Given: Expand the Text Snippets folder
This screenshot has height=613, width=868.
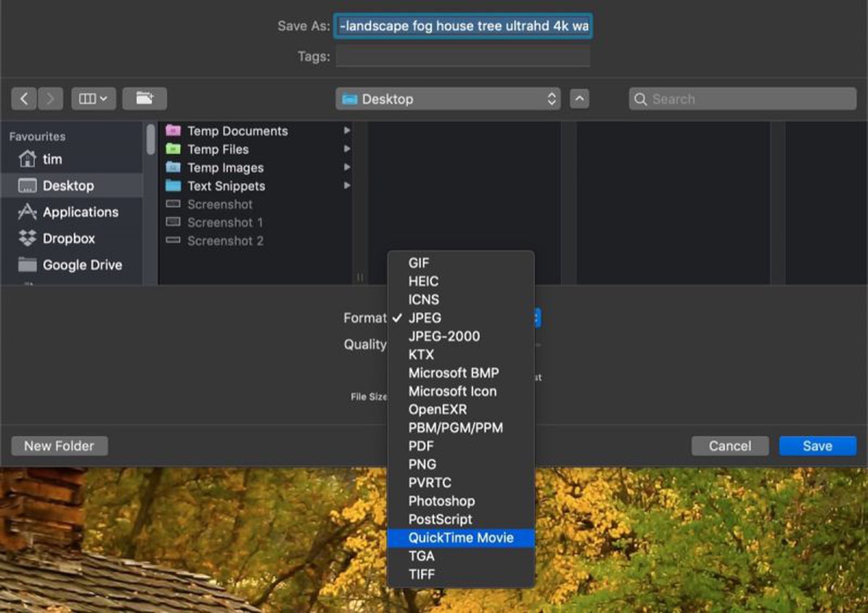Looking at the screenshot, I should tap(226, 186).
